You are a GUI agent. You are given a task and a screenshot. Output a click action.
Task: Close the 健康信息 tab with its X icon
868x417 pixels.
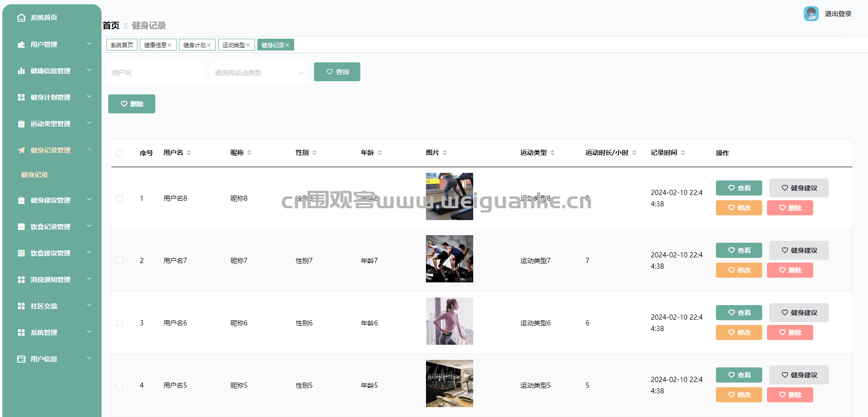point(170,45)
